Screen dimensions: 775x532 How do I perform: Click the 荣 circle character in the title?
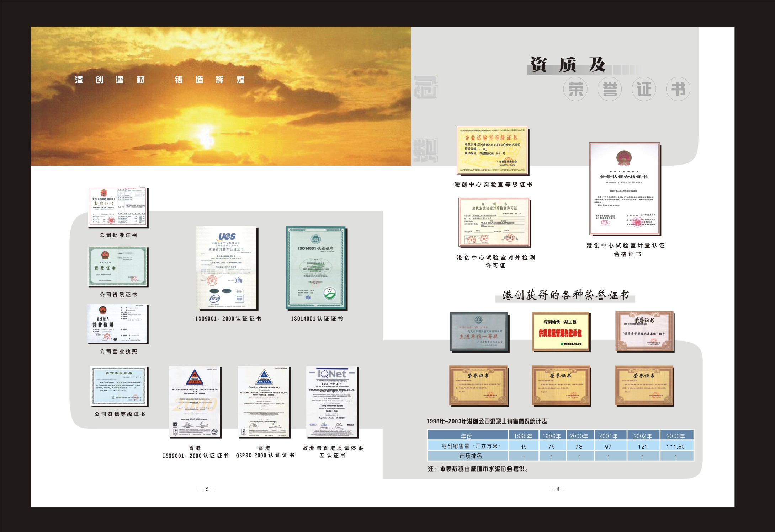[x=575, y=89]
